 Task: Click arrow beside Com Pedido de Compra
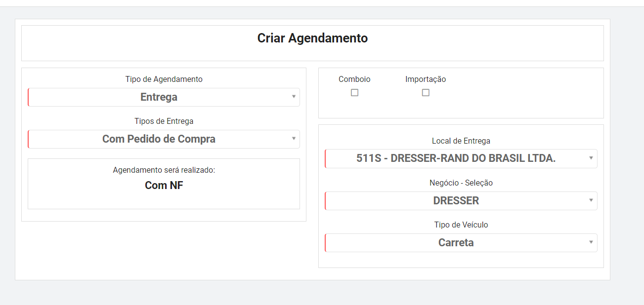294,139
